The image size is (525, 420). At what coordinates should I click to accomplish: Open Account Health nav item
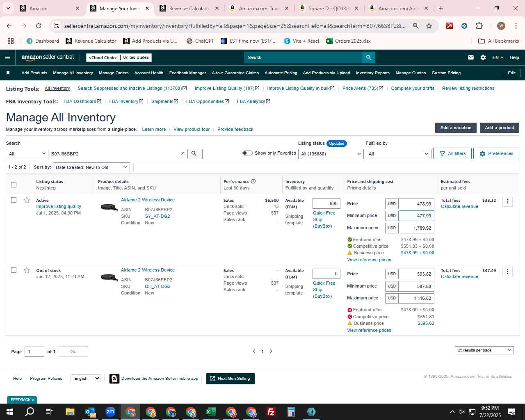(x=149, y=73)
